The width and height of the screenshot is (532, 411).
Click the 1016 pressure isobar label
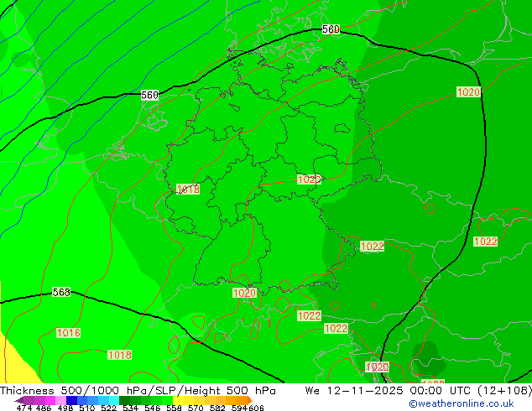(69, 333)
